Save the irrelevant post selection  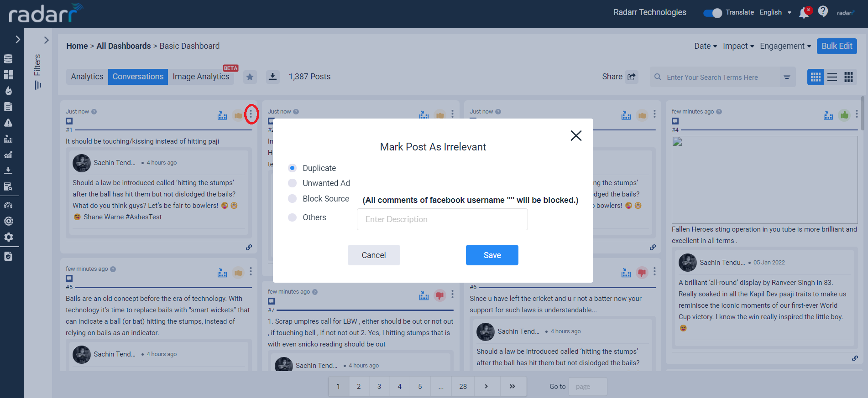pos(492,255)
